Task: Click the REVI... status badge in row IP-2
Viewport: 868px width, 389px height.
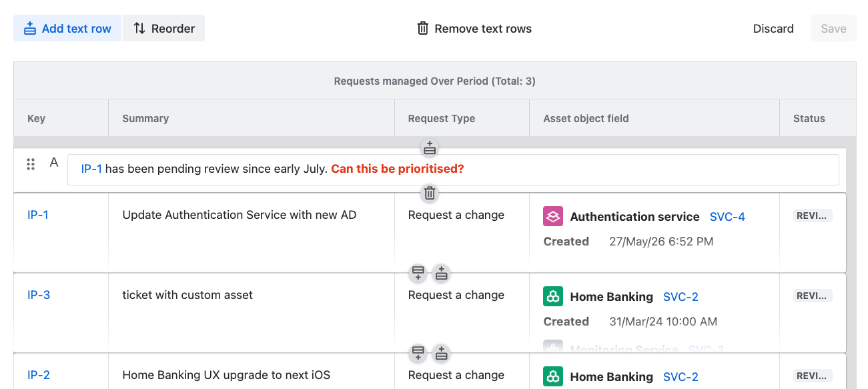Action: [813, 376]
